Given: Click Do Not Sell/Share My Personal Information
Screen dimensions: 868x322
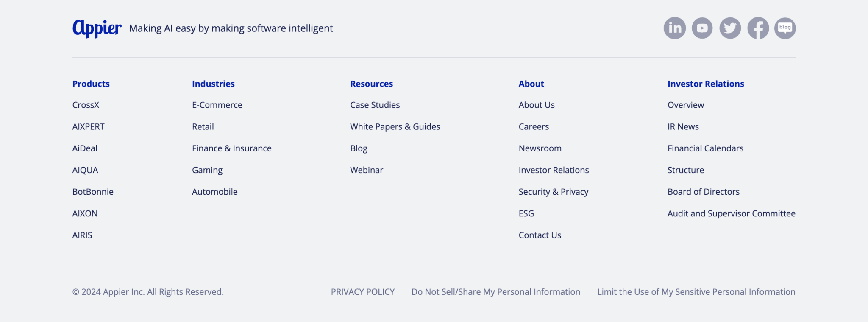Looking at the screenshot, I should click(496, 292).
